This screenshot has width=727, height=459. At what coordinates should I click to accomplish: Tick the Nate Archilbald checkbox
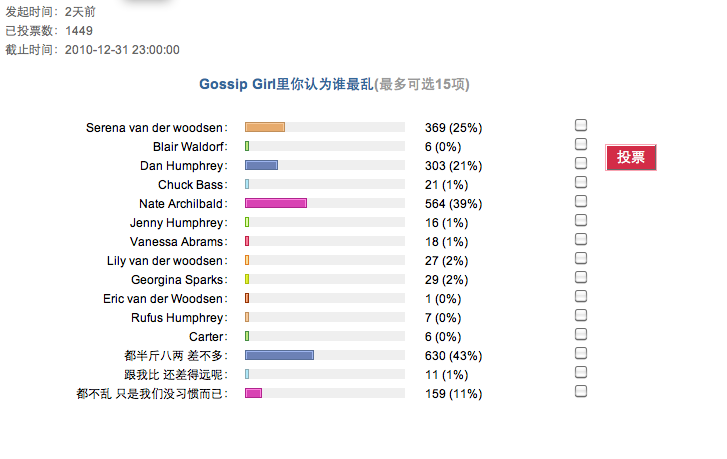(580, 201)
